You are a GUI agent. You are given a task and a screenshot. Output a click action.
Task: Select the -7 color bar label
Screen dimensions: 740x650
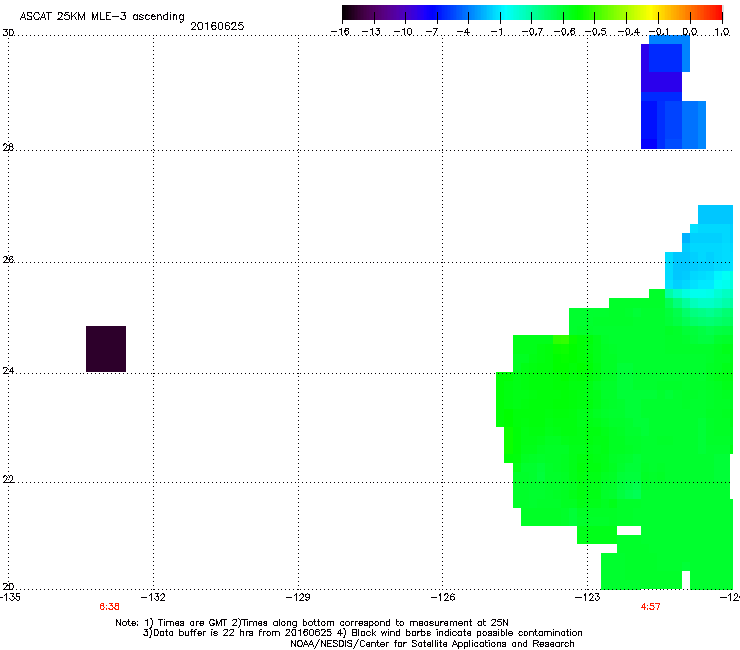432,32
